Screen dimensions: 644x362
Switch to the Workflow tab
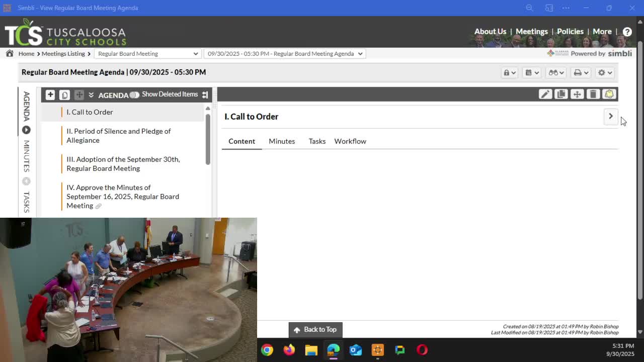(350, 141)
